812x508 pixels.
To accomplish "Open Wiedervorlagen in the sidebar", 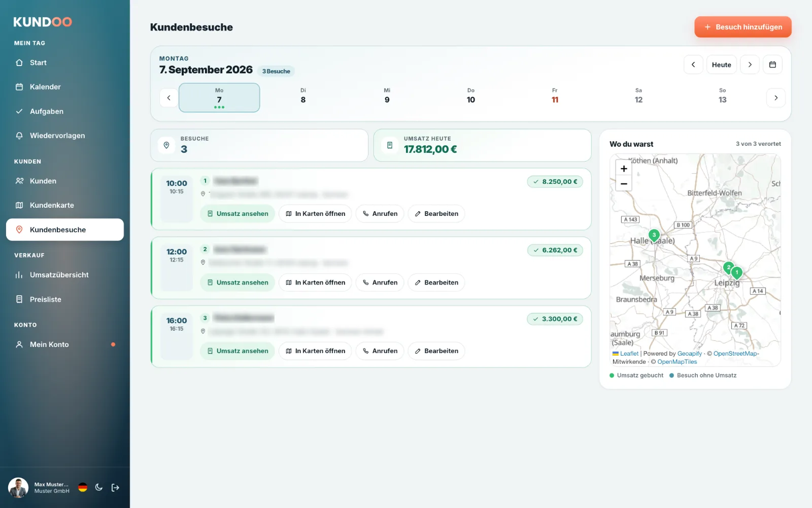I will click(65, 136).
